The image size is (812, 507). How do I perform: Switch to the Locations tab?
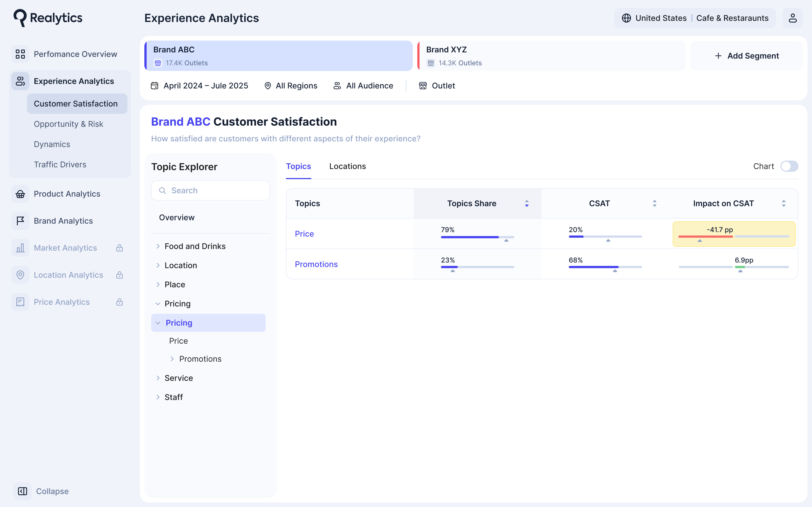pos(347,166)
